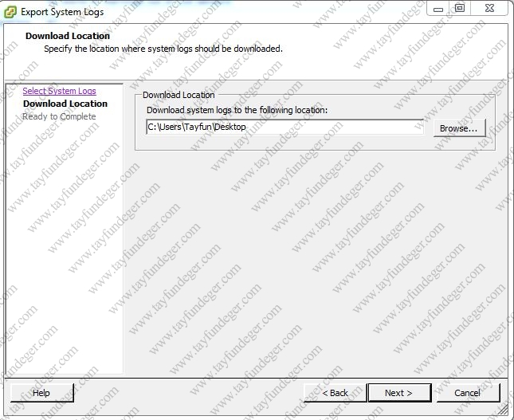Open the Browse... folder picker
This screenshot has width=514, height=420.
pyautogui.click(x=459, y=128)
